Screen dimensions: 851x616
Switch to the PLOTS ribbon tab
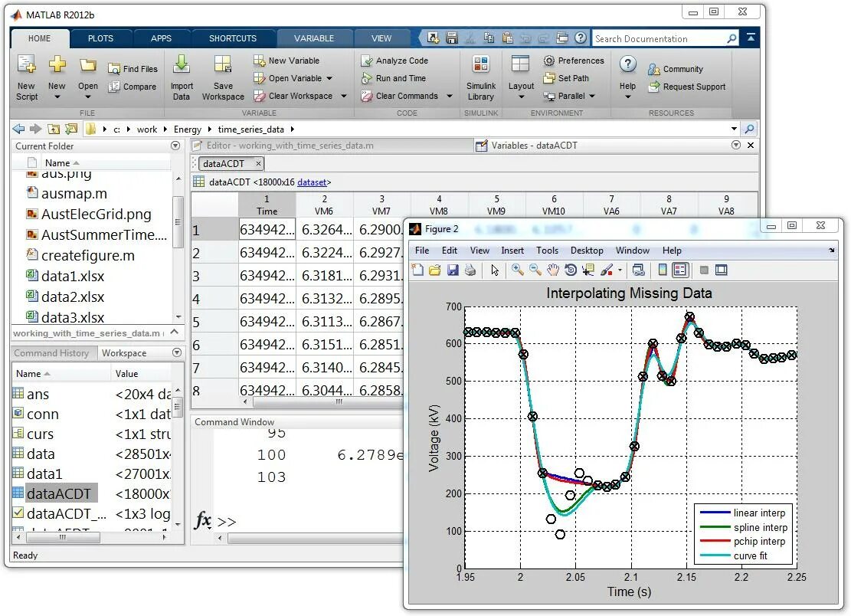[100, 38]
